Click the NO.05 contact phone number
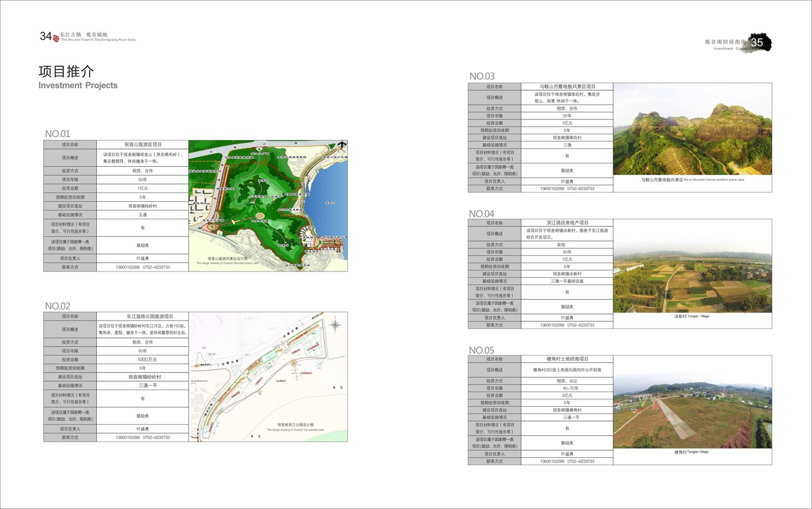The width and height of the screenshot is (812, 509). (x=567, y=461)
